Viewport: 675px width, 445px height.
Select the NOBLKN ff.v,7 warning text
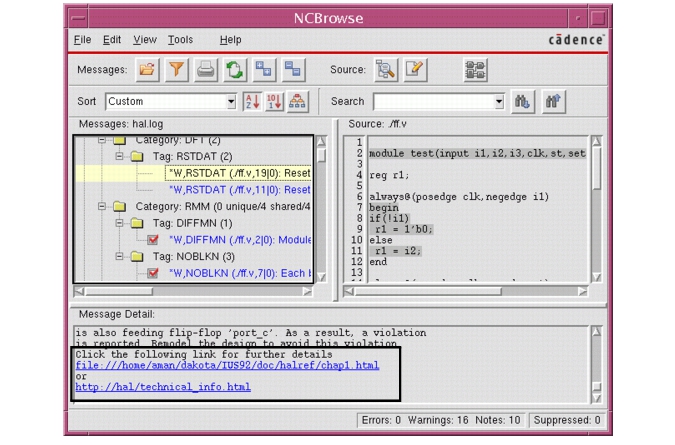(x=240, y=273)
